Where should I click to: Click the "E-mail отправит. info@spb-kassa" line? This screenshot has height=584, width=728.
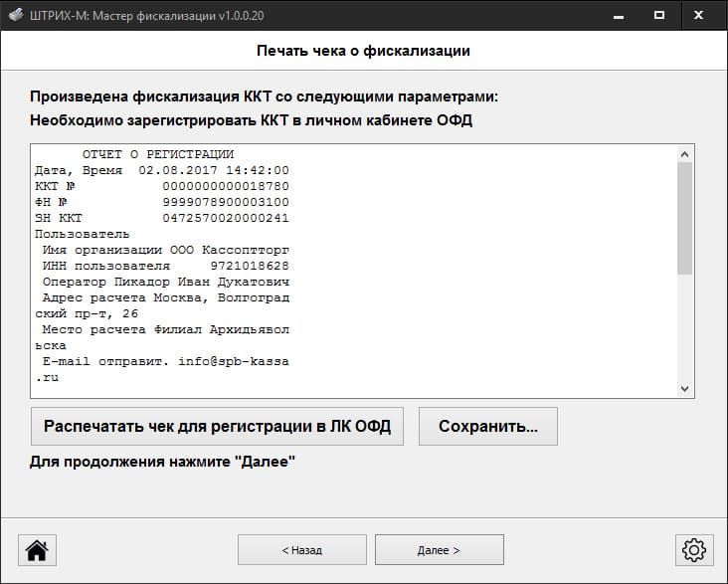coord(166,361)
